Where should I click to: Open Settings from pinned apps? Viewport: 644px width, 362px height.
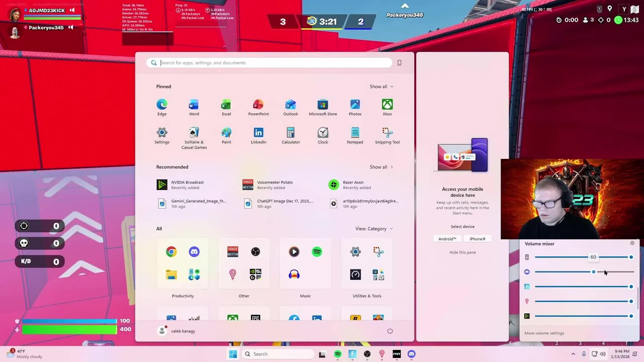coord(162,135)
